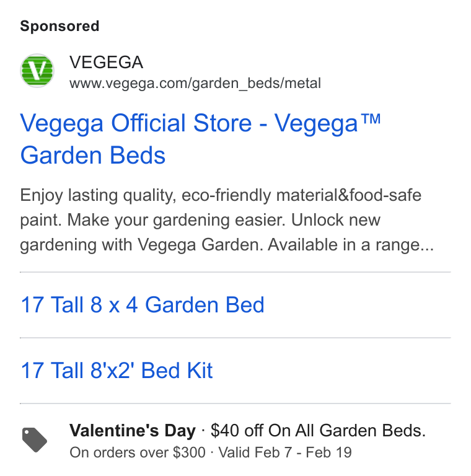Click the Make your gardening easier sentence

177,220
